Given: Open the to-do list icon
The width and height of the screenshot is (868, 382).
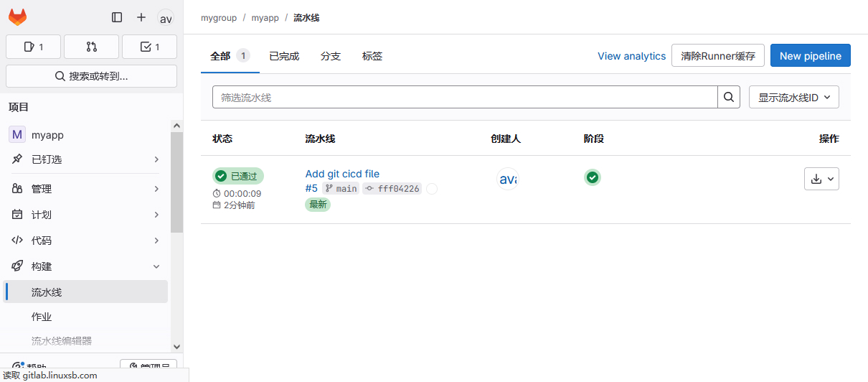Looking at the screenshot, I should click(149, 47).
